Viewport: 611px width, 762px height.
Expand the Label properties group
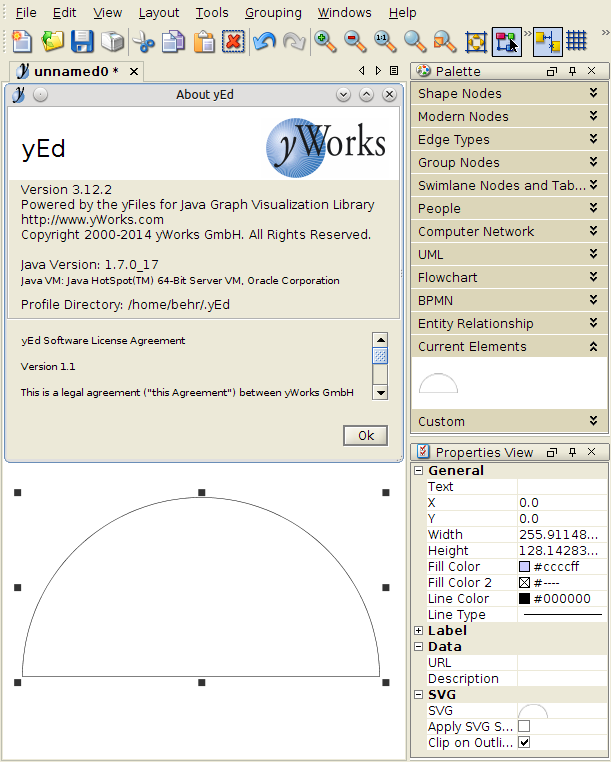pos(419,630)
